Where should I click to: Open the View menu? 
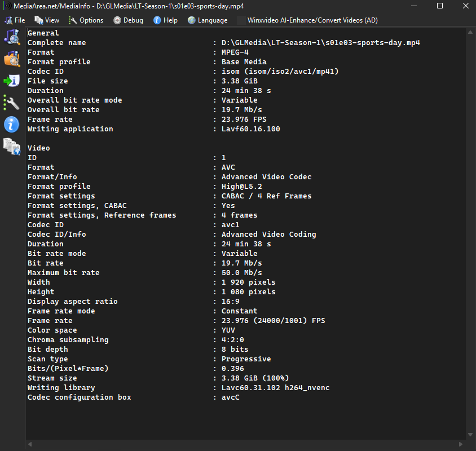click(47, 20)
